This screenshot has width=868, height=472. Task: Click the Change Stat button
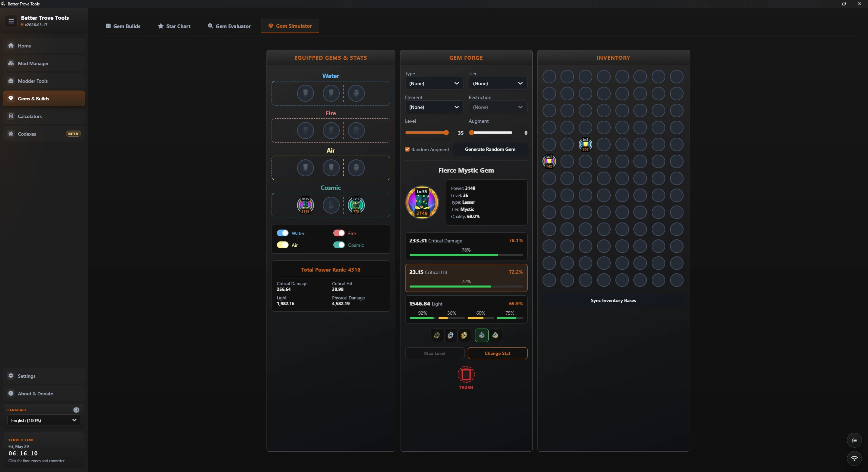(497, 353)
